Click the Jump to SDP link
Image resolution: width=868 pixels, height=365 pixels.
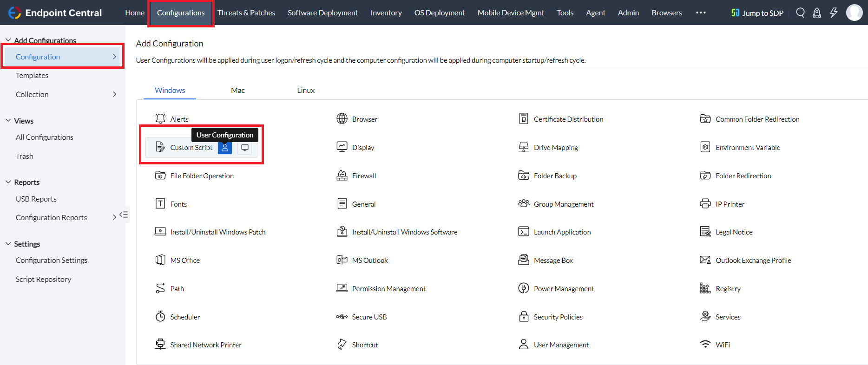757,13
